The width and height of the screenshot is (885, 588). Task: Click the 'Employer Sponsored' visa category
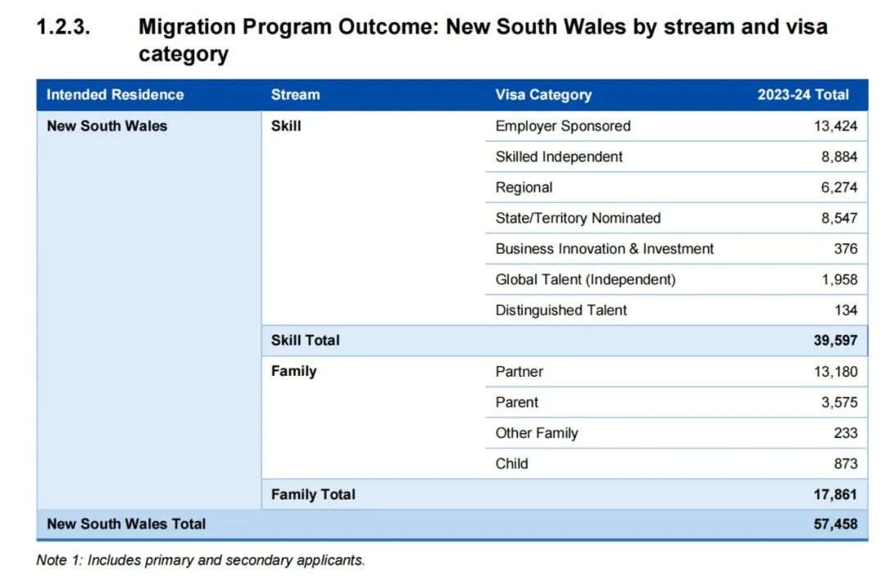(563, 126)
